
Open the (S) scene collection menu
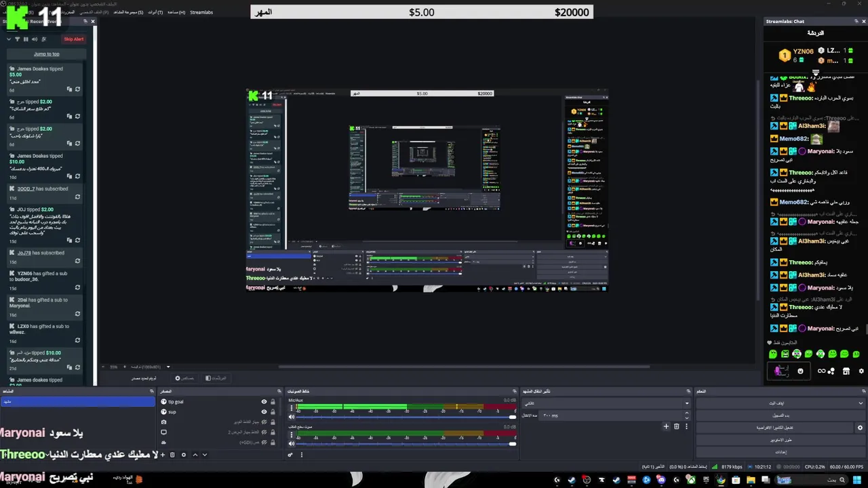[128, 12]
